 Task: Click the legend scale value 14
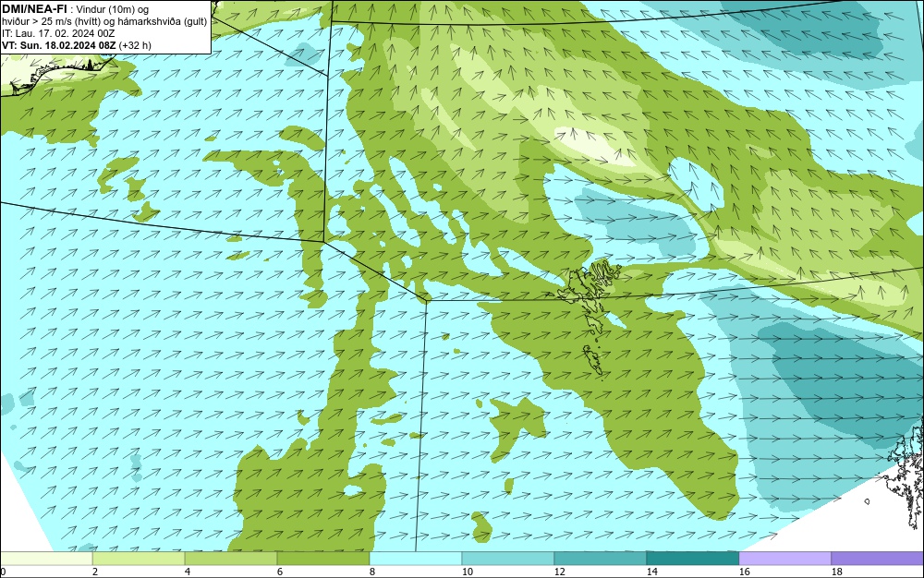tap(651, 572)
